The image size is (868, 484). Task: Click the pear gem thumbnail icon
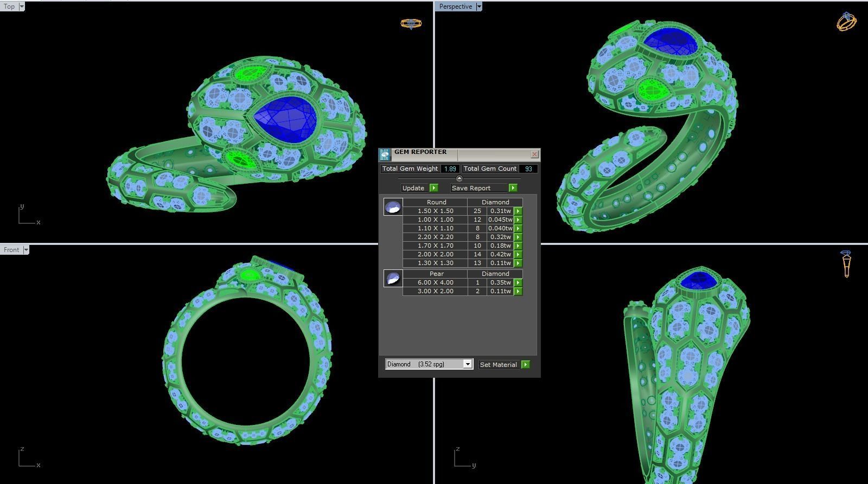coord(393,278)
